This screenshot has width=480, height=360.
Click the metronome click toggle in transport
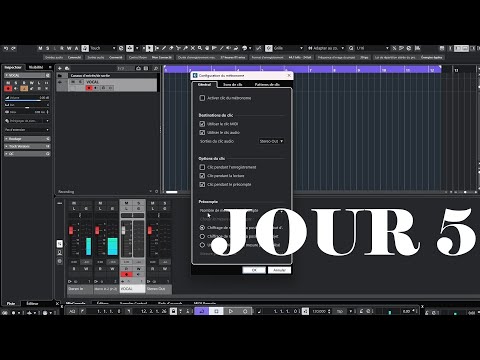(x=305, y=311)
